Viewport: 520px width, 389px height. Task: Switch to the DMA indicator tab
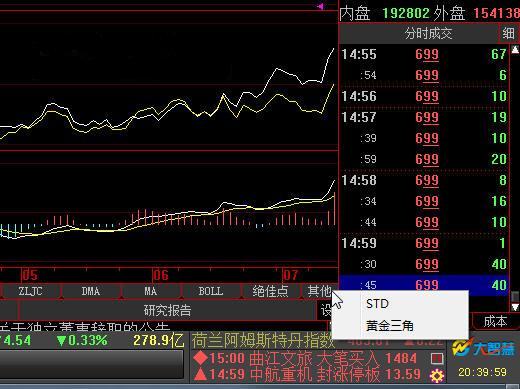click(91, 291)
